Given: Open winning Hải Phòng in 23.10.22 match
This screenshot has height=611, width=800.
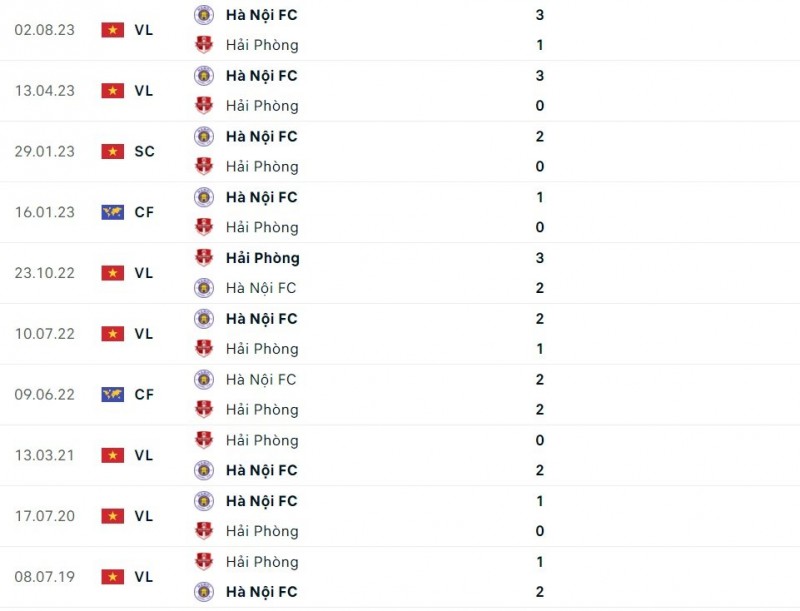Looking at the screenshot, I should [262, 258].
